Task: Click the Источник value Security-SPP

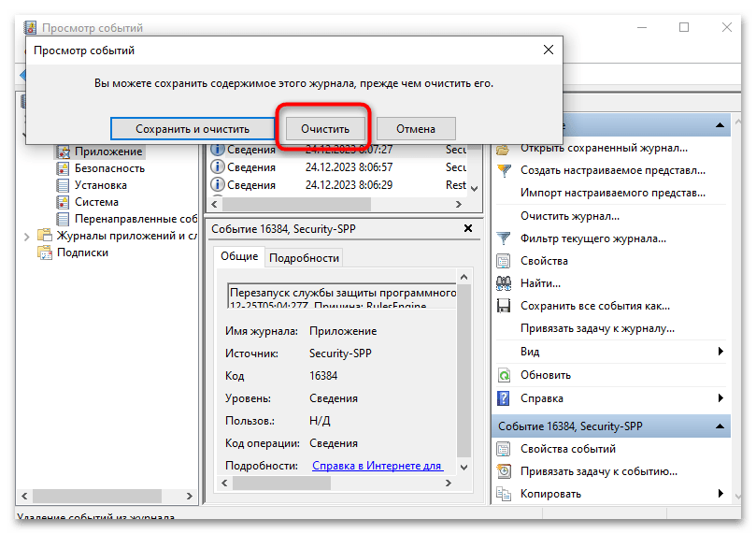Action: pyautogui.click(x=340, y=354)
